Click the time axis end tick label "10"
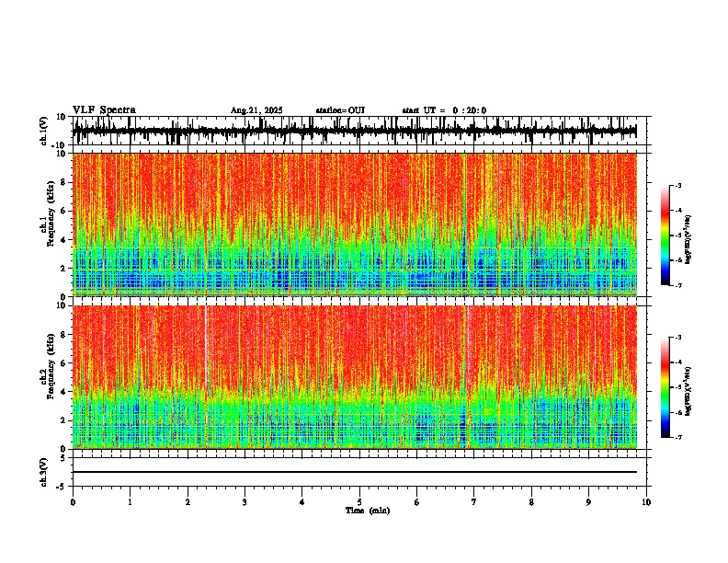 646,502
